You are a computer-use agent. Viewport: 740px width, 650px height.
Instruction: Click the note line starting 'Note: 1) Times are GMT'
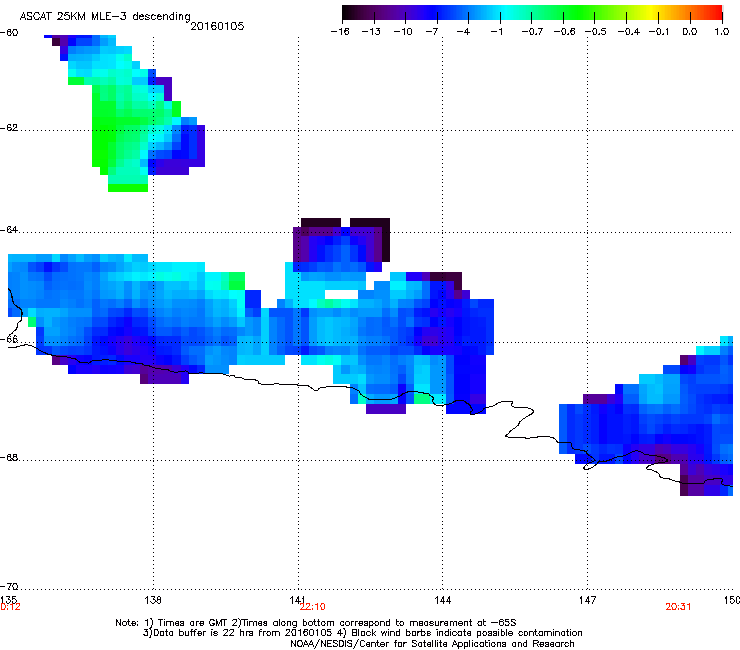[x=316, y=623]
